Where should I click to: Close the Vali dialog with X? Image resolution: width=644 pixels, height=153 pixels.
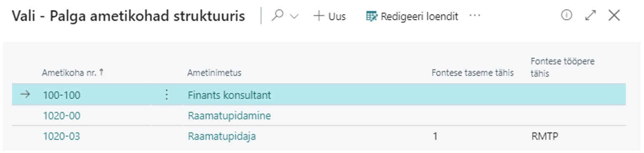pyautogui.click(x=614, y=16)
